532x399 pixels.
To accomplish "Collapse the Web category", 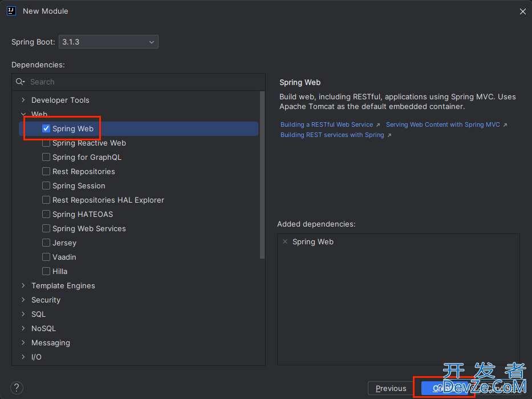I will click(x=23, y=114).
